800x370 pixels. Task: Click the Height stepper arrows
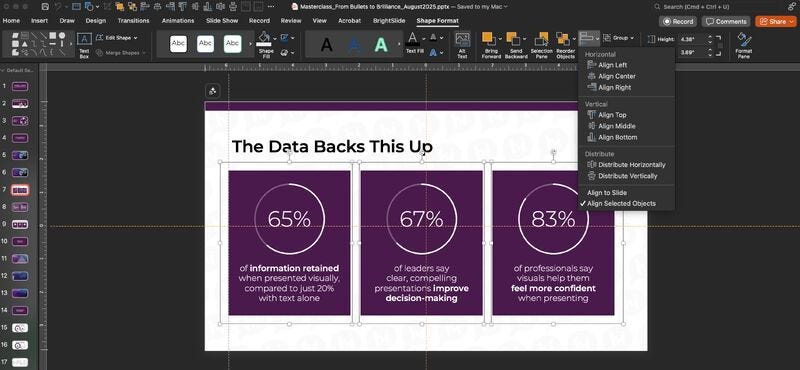point(709,39)
